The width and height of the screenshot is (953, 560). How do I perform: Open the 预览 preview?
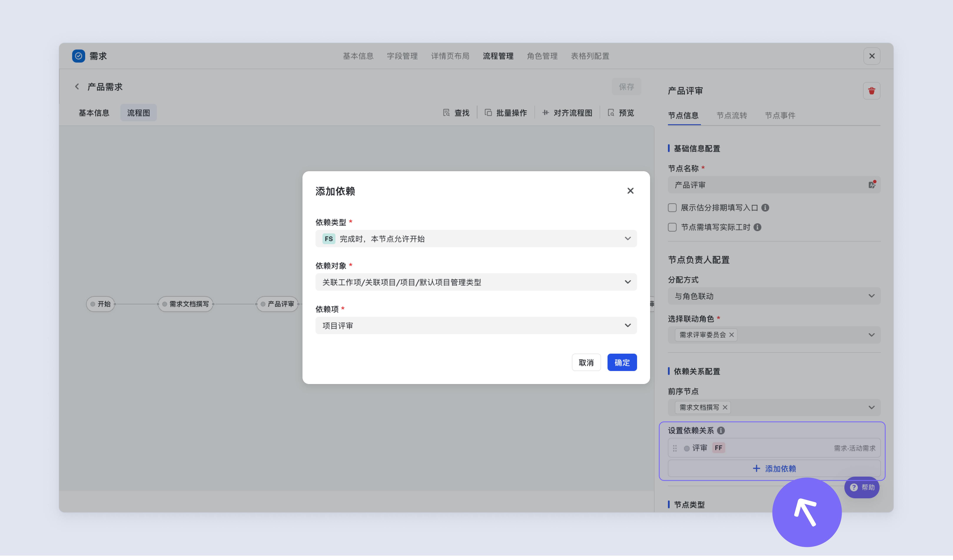pyautogui.click(x=621, y=113)
